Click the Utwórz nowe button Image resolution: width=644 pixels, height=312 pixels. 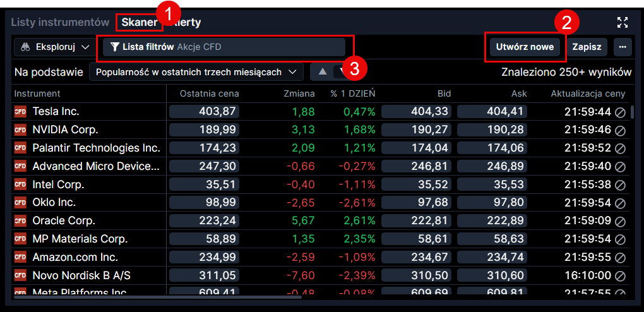click(524, 47)
